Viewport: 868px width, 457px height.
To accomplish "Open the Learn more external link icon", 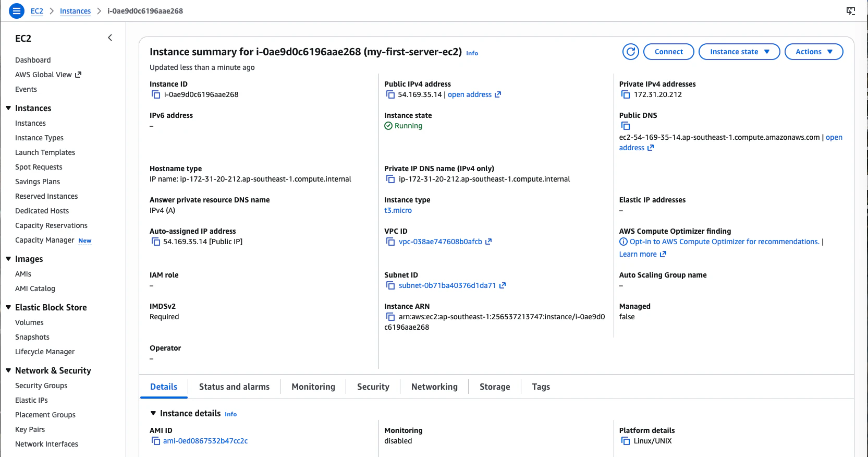I will pyautogui.click(x=663, y=254).
